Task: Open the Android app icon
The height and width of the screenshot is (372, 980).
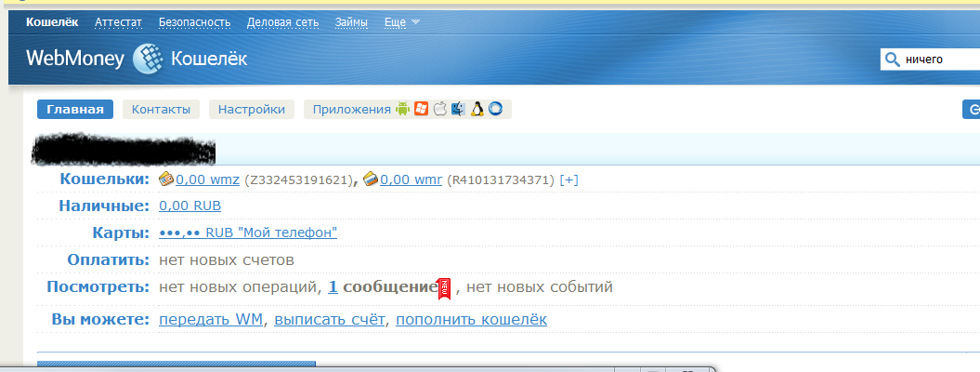Action: pos(402,109)
